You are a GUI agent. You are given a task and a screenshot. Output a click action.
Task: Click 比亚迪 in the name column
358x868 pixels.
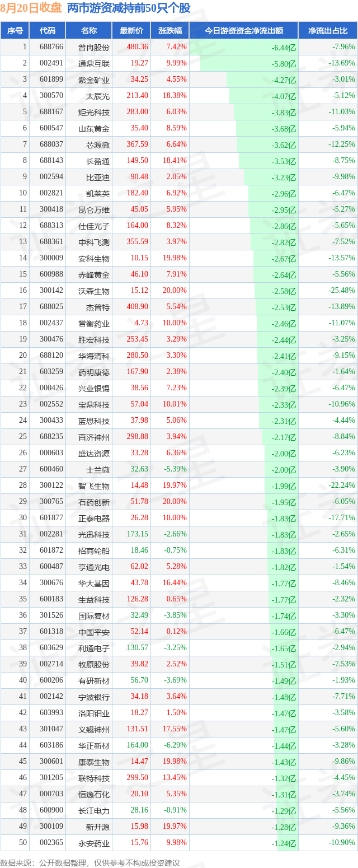(x=98, y=177)
